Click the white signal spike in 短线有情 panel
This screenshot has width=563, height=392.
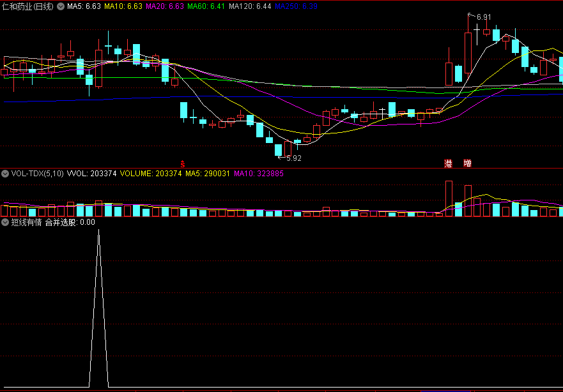(99, 308)
